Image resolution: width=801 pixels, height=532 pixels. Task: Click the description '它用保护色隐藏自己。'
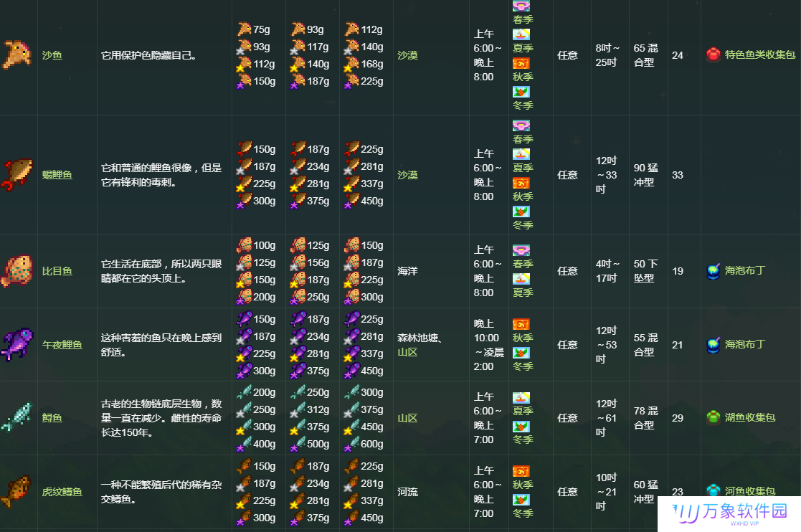(x=148, y=55)
